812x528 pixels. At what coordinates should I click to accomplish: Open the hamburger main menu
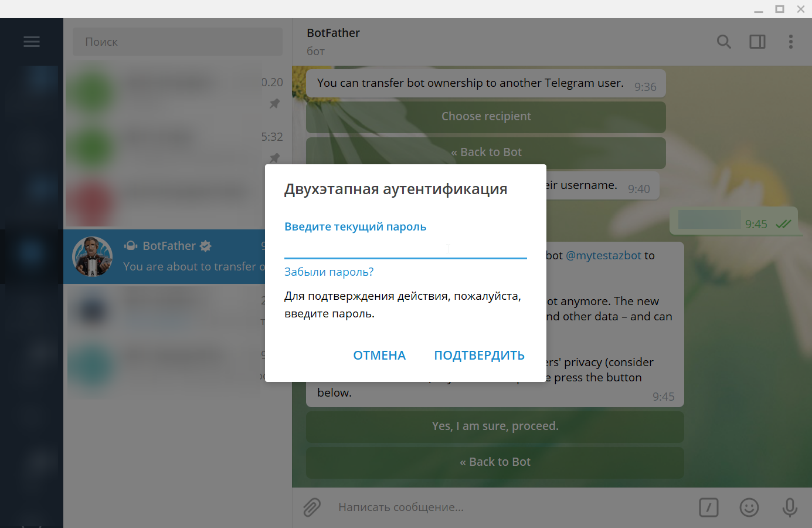point(32,42)
